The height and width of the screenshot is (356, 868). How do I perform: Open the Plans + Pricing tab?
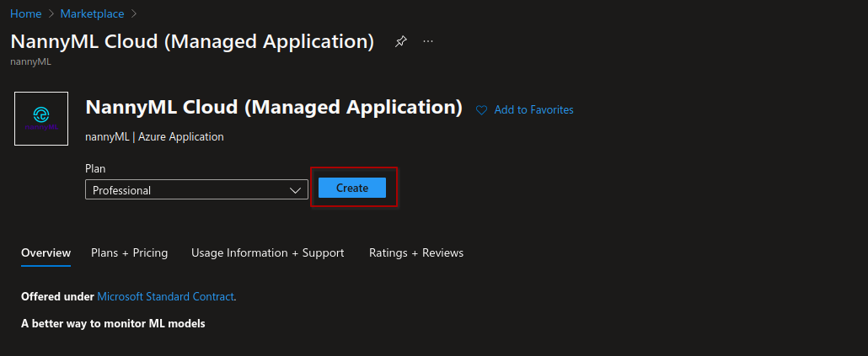[129, 252]
